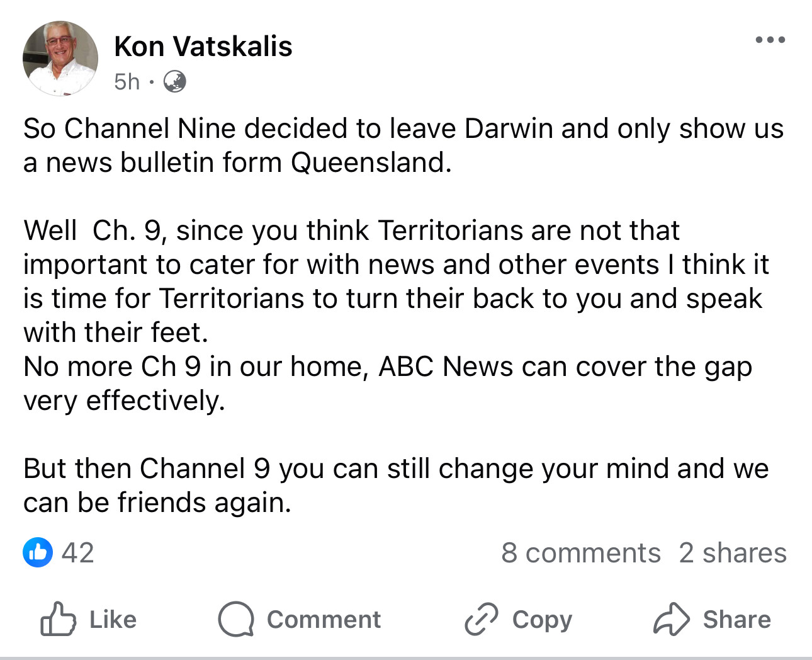This screenshot has height=660, width=812.
Task: Click the 5h post timestamp
Action: pos(127,82)
